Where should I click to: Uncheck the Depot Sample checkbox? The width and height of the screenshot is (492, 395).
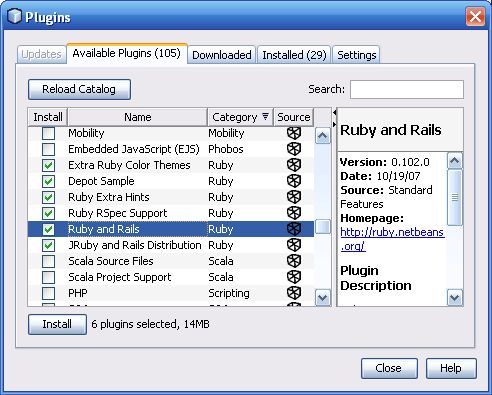pyautogui.click(x=48, y=181)
